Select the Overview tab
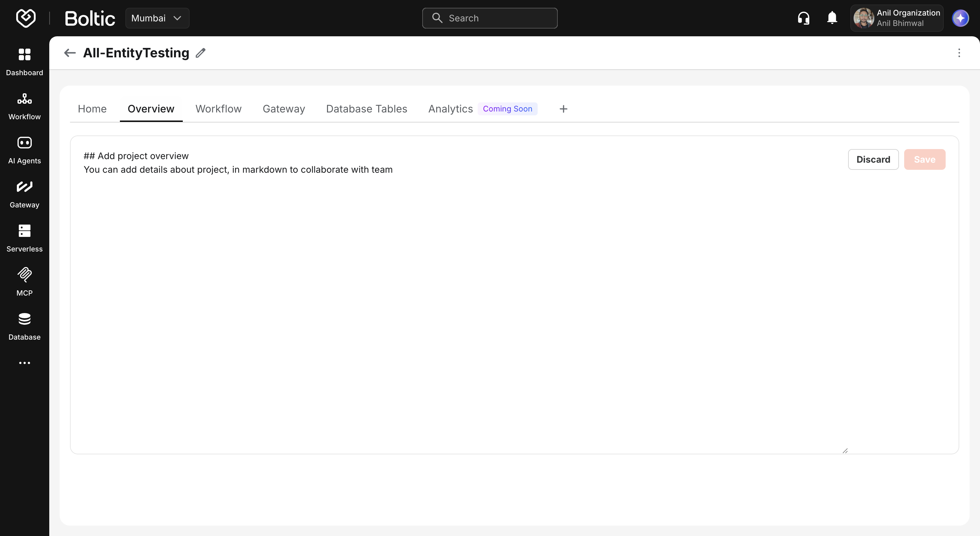980x536 pixels. pyautogui.click(x=151, y=109)
